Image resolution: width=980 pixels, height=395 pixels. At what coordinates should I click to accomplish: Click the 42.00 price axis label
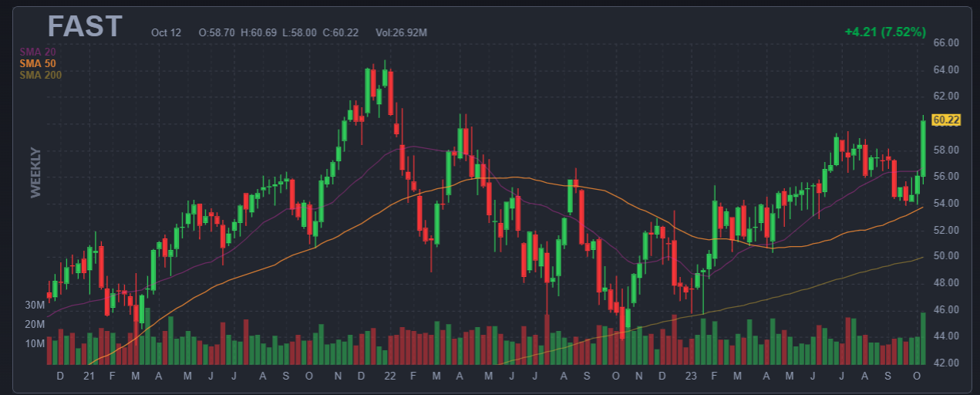[x=945, y=363]
